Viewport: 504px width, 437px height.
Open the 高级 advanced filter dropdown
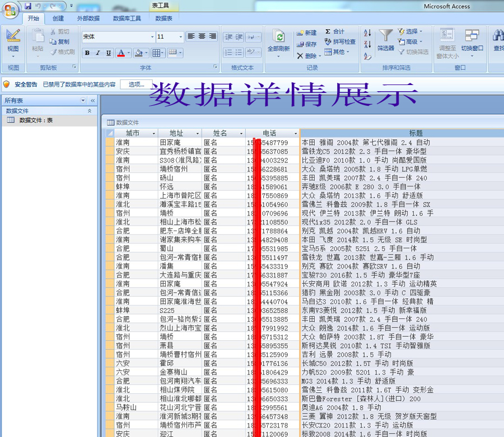pyautogui.click(x=410, y=42)
